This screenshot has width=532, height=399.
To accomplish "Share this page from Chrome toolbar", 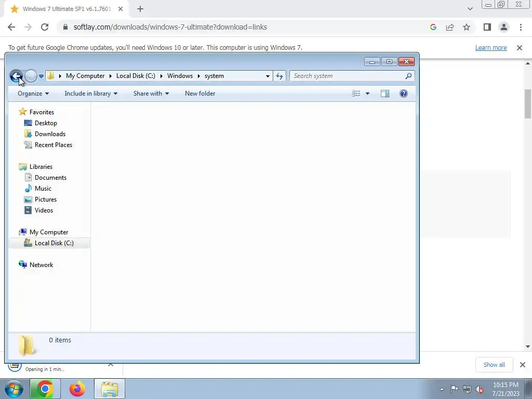I will click(x=450, y=27).
